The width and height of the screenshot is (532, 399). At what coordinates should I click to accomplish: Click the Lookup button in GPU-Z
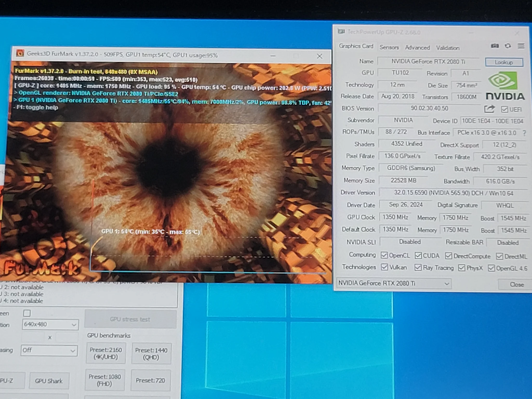[x=504, y=62]
